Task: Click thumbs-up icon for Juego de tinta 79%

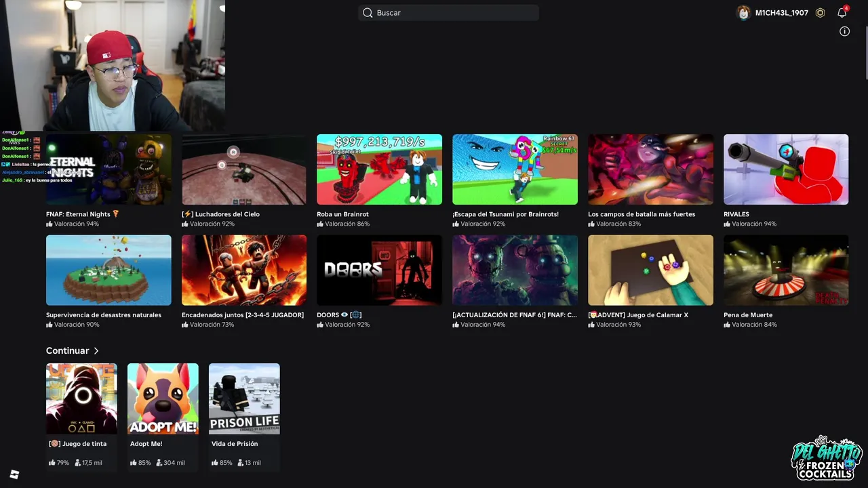Action: pos(52,463)
